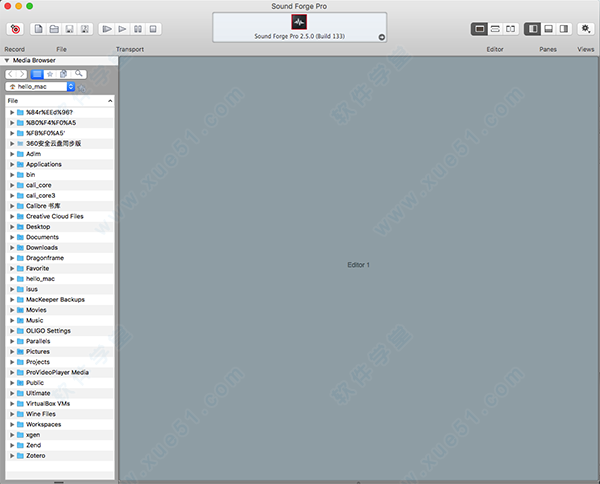Select the Wine Files folder
The image size is (600, 484).
(60, 414)
